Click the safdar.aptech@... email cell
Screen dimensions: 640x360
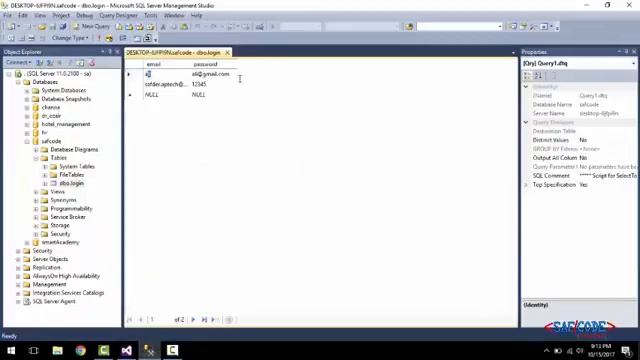[166, 84]
